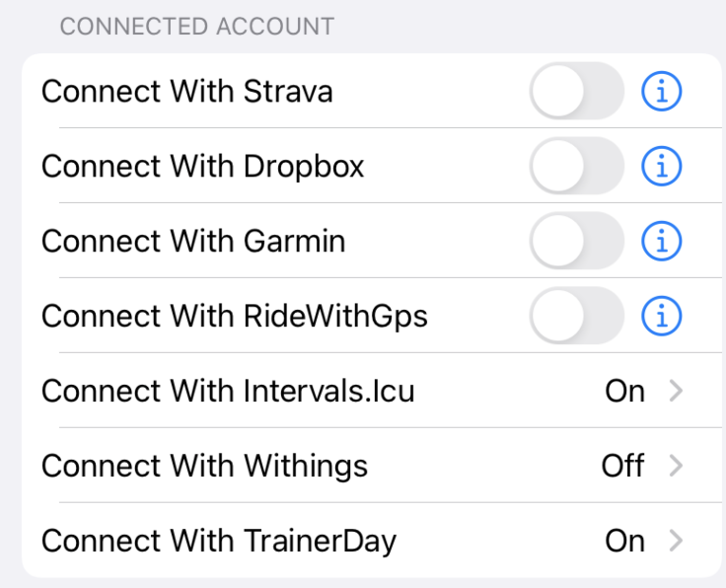Click the Connect With Strava label
The width and height of the screenshot is (726, 588).
[187, 91]
